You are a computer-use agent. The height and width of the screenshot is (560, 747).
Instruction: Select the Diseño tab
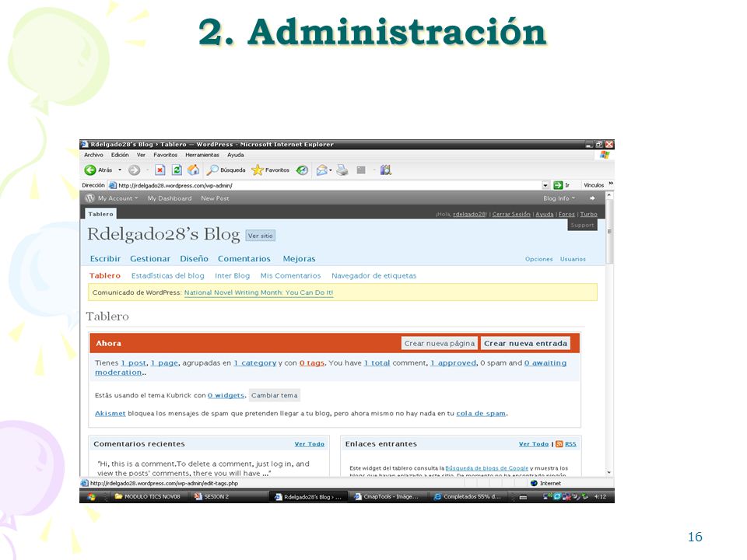[194, 258]
